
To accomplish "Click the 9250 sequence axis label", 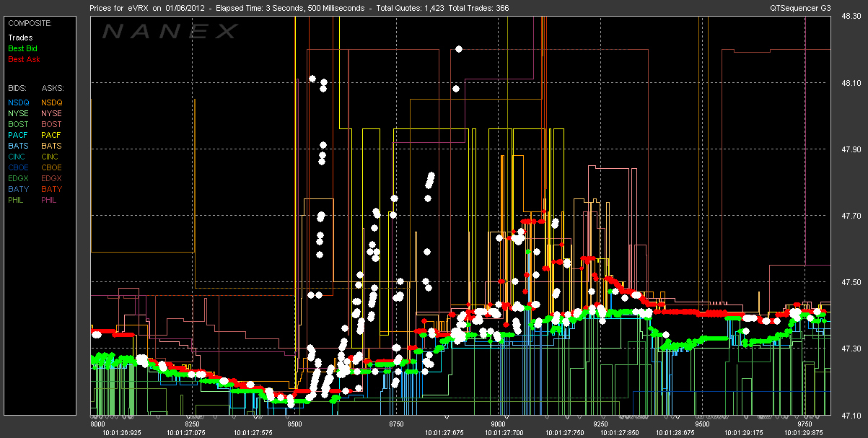I will [600, 424].
